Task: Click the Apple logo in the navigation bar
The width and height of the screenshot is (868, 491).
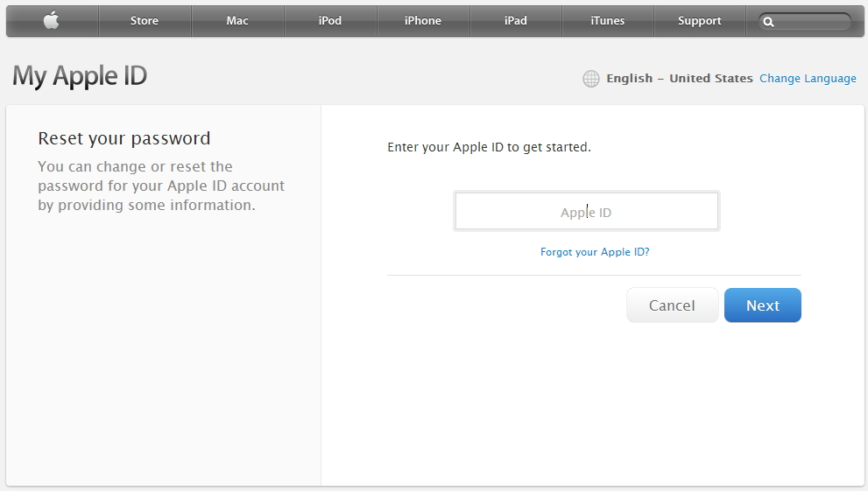Action: pos(52,21)
